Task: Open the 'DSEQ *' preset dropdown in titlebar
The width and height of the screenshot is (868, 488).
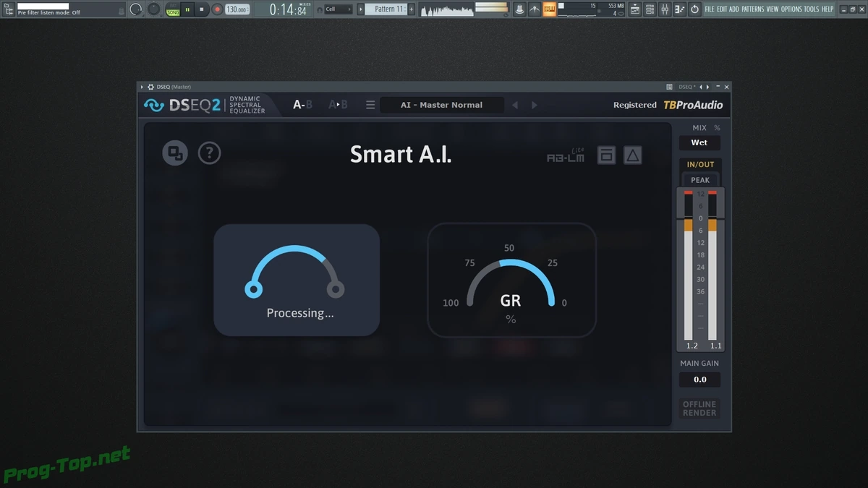Action: click(x=686, y=87)
